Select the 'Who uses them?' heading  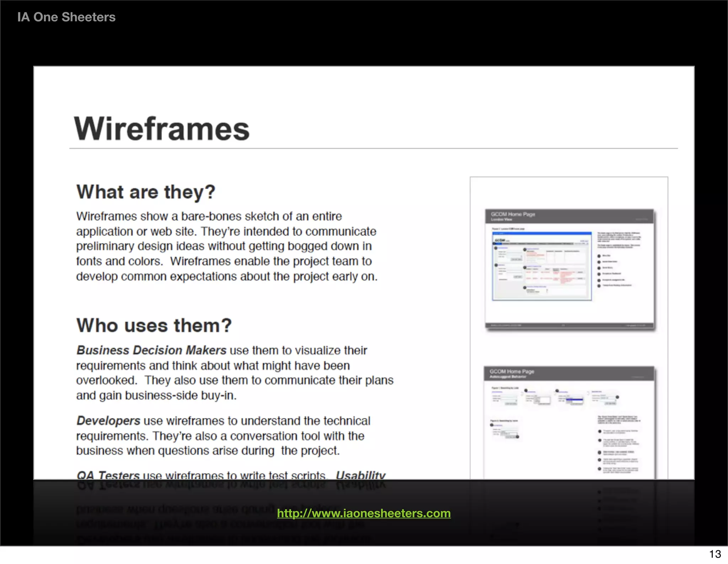tap(154, 325)
